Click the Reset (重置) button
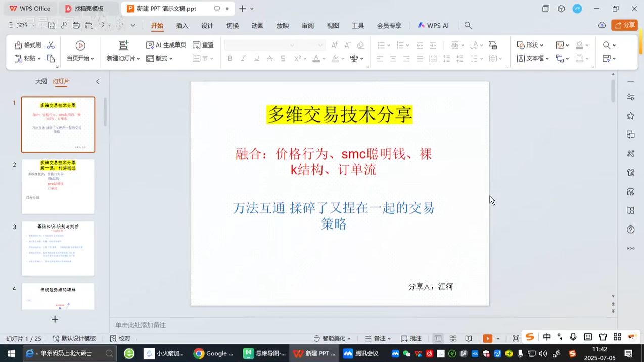The image size is (644, 362). (203, 45)
